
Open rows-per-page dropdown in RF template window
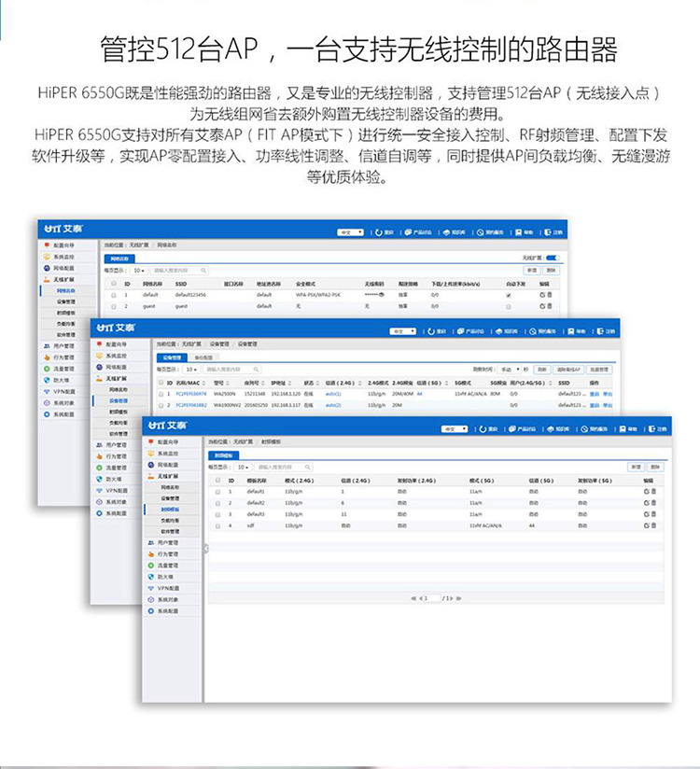pos(243,466)
